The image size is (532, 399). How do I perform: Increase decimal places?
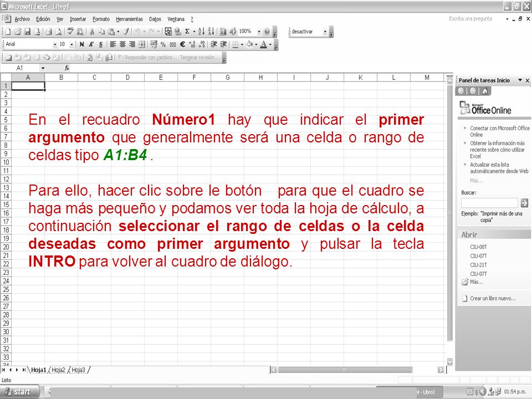192,44
